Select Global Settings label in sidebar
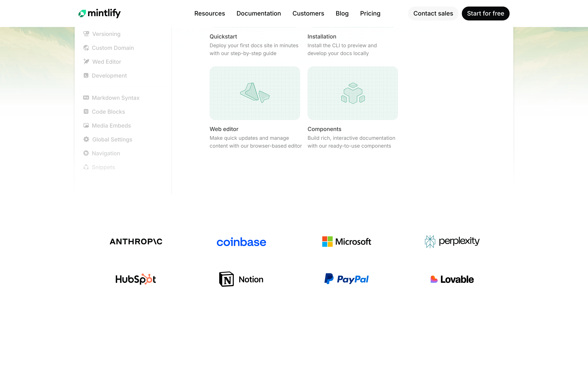Screen dimensions: 588x368 point(112,139)
